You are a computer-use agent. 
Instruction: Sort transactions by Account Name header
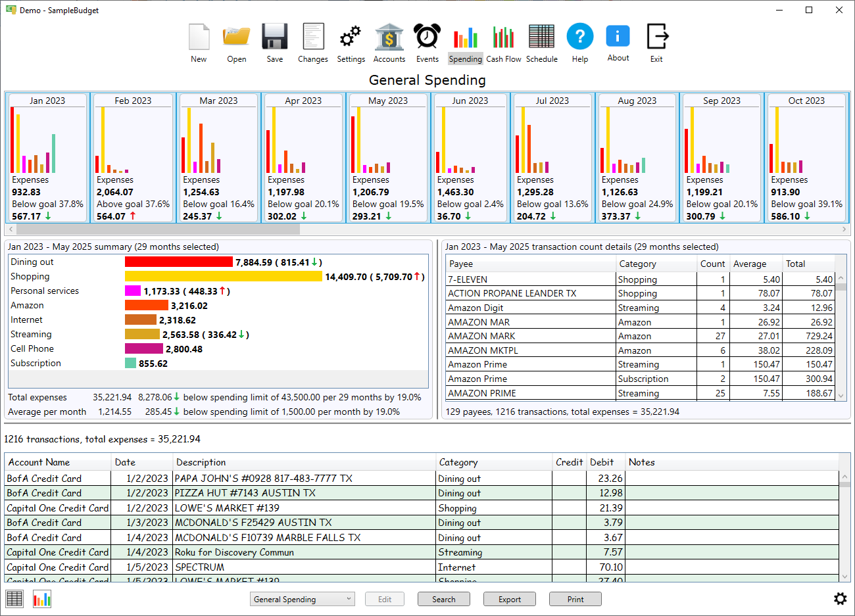(58, 462)
